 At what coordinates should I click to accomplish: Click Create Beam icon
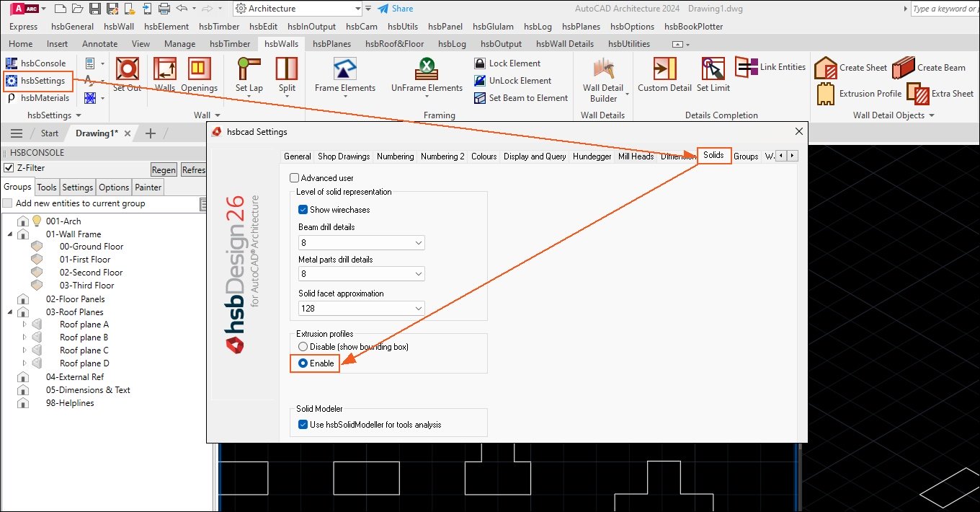(903, 68)
